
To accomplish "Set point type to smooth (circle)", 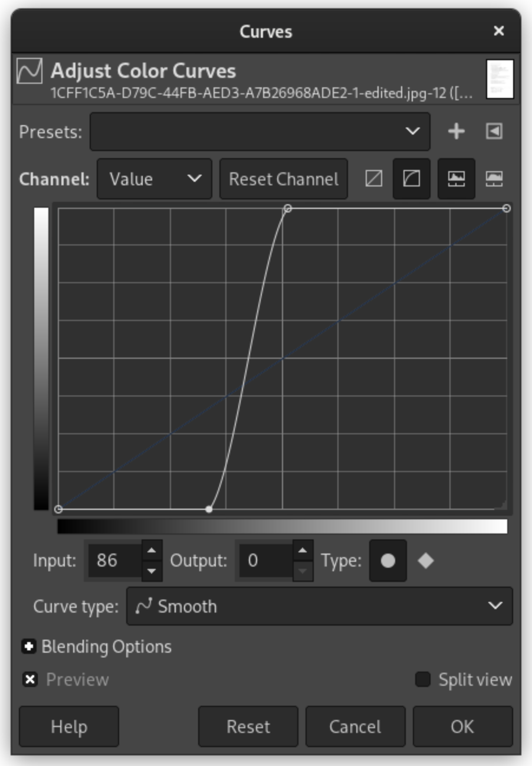I will pyautogui.click(x=388, y=561).
